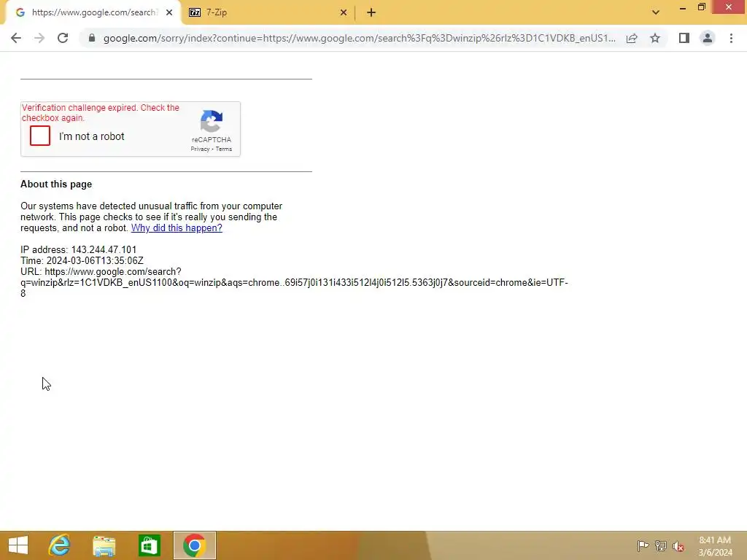Go forward to the next page

(x=39, y=38)
